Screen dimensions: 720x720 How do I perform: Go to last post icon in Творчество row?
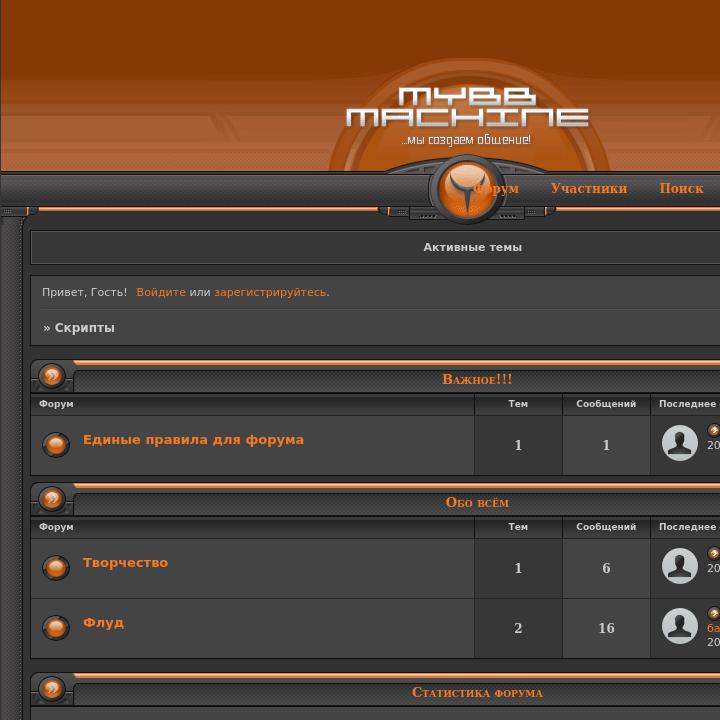tap(713, 553)
